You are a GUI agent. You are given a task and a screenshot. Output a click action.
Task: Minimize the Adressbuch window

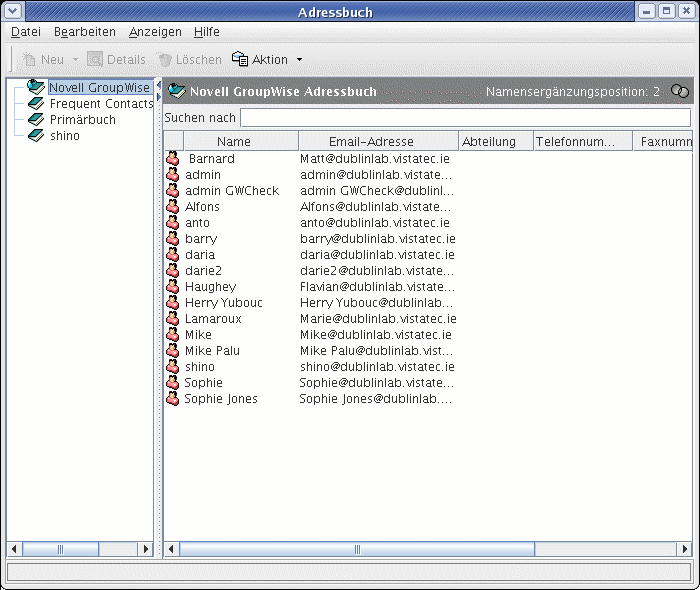[646, 11]
